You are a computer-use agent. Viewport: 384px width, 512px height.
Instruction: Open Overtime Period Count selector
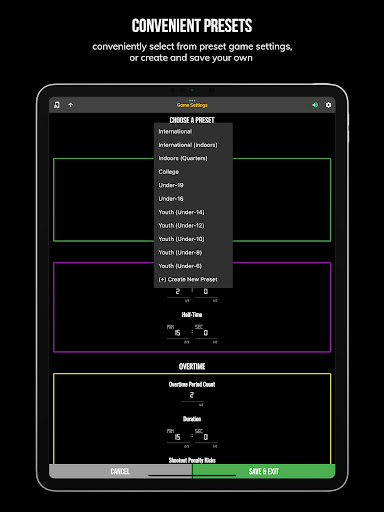[192, 396]
